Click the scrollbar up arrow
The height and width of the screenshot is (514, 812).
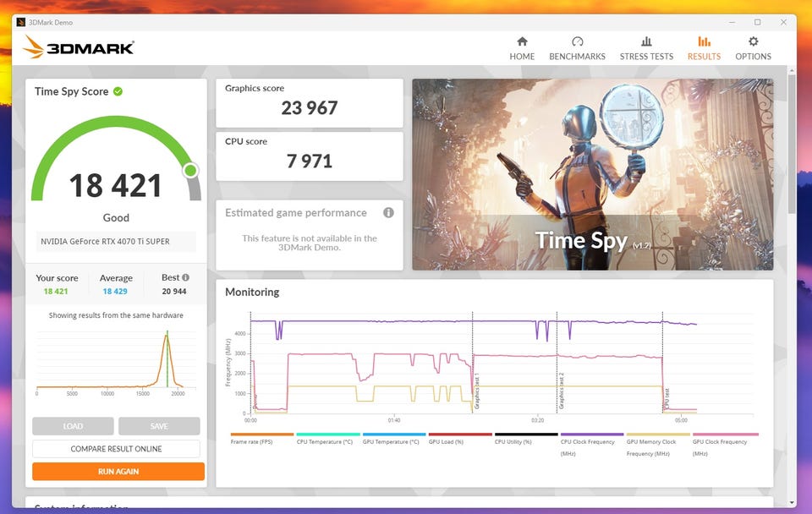tap(792, 70)
